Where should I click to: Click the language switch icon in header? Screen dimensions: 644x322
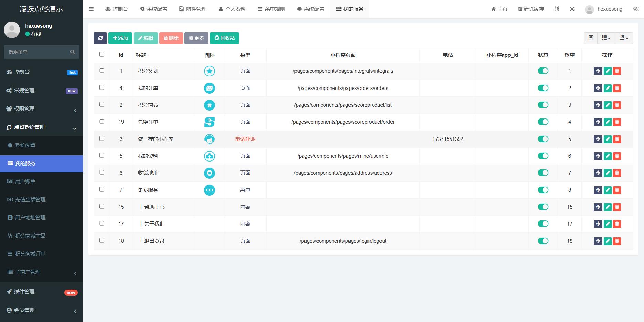click(557, 9)
